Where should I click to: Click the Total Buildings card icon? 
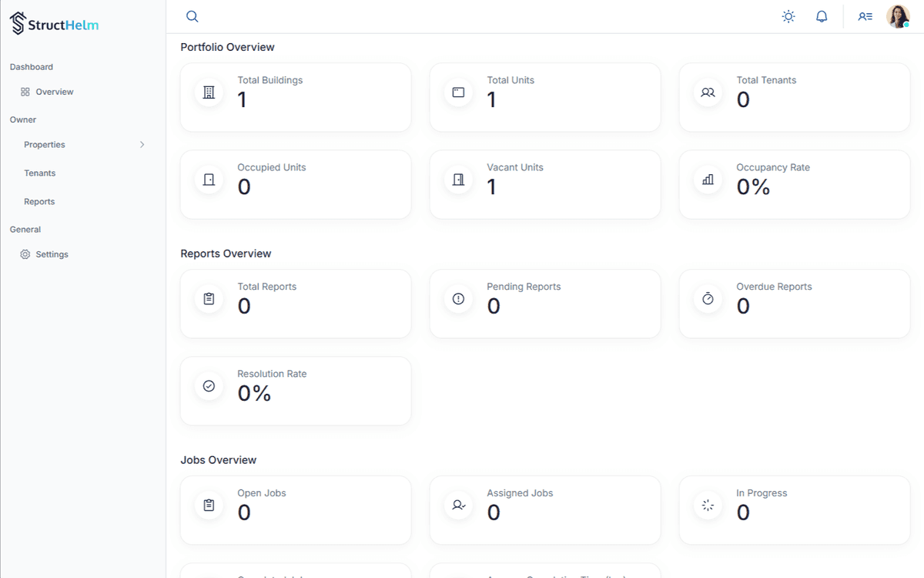click(x=208, y=92)
